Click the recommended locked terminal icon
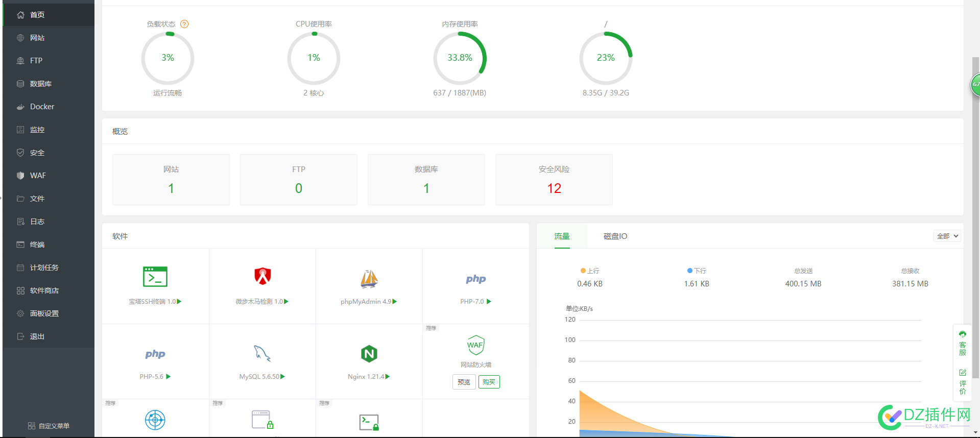The width and height of the screenshot is (980, 438). 369,422
